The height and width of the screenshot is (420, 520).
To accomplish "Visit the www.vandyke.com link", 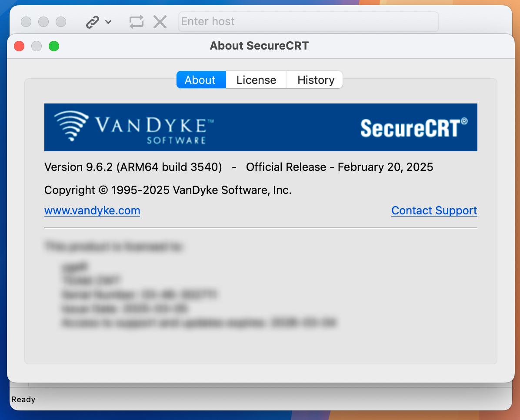I will pos(92,210).
